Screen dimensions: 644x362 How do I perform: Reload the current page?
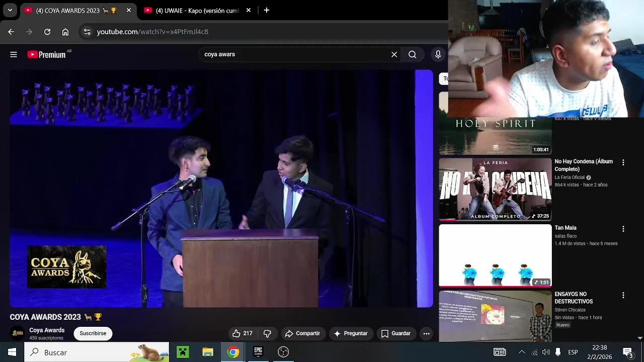pos(47,32)
